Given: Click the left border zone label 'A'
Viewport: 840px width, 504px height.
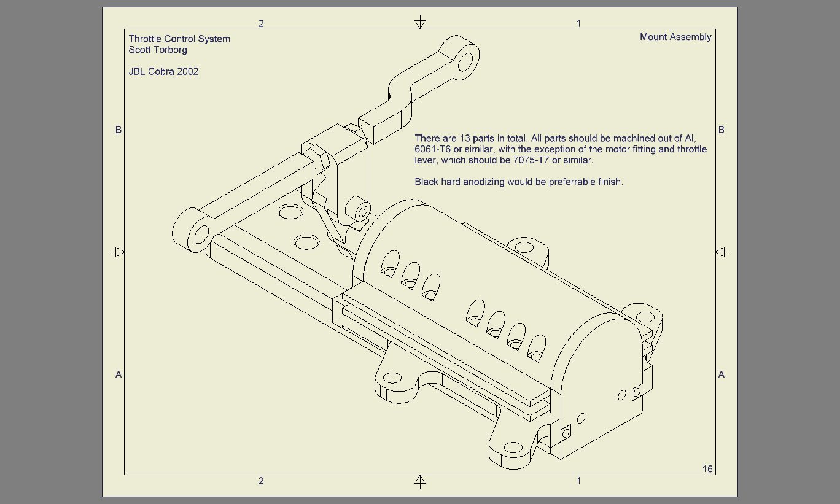Looking at the screenshot, I should pyautogui.click(x=119, y=374).
